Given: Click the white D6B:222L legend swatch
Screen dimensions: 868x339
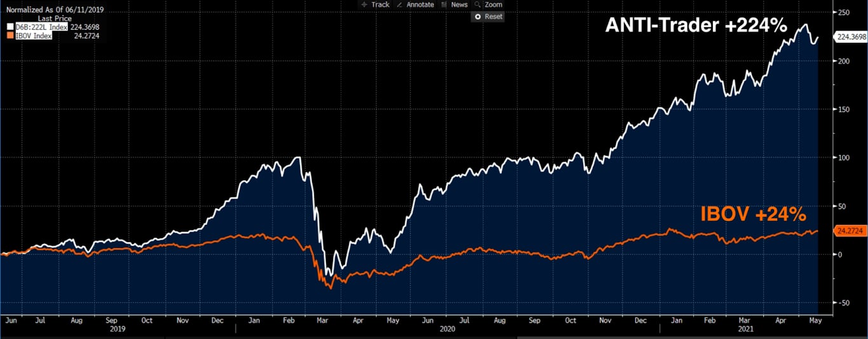Looking at the screenshot, I should point(10,27).
